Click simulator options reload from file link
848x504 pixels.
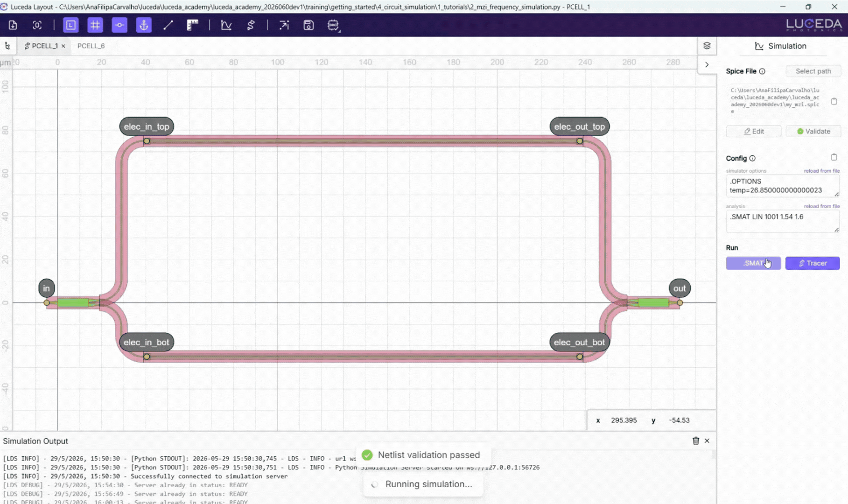pos(821,171)
